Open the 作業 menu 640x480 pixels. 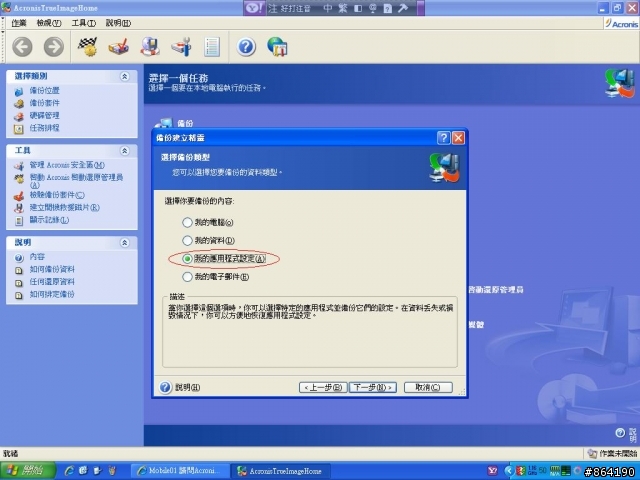pos(19,23)
